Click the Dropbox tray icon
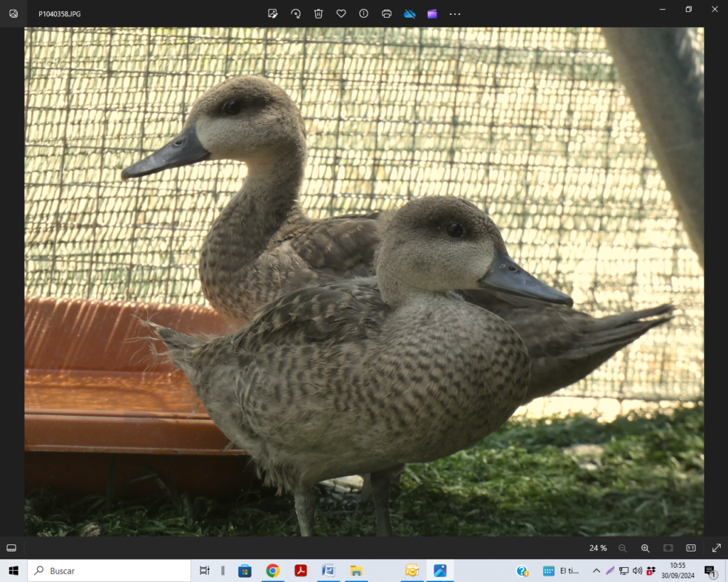 pyautogui.click(x=651, y=571)
